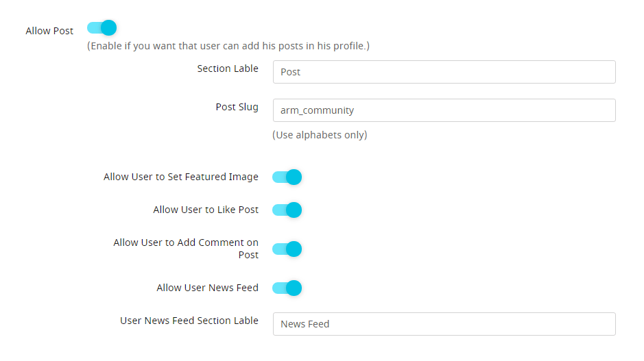Click the 'Allow User News Feed' label
This screenshot has width=644, height=361.
tap(207, 288)
